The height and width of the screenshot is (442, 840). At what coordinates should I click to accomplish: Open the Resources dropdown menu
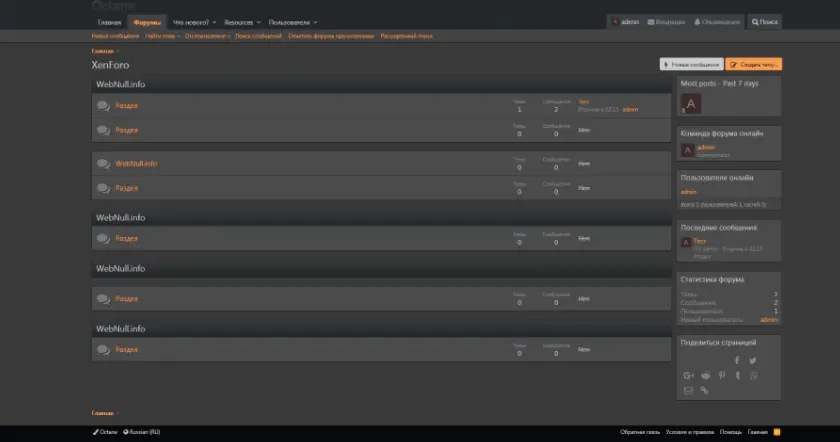pos(243,21)
